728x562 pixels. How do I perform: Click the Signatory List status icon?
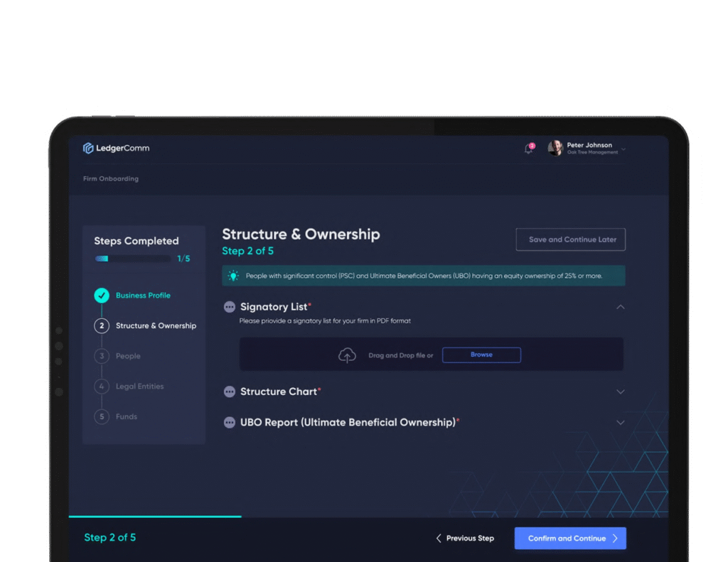[230, 307]
